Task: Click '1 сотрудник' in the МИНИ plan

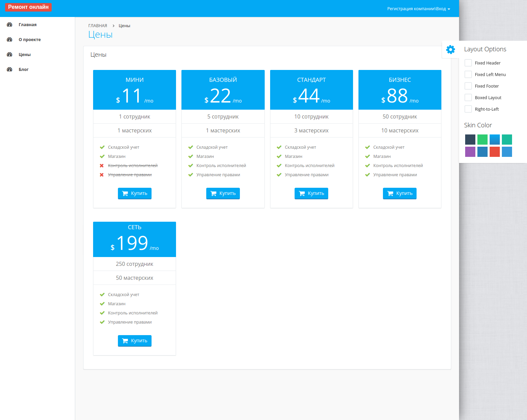Action: [x=135, y=117]
